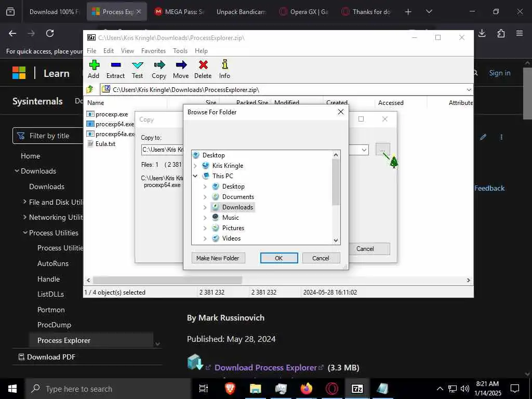Open the Help menu in 7-Zip
This screenshot has width=532, height=399.
point(201,51)
